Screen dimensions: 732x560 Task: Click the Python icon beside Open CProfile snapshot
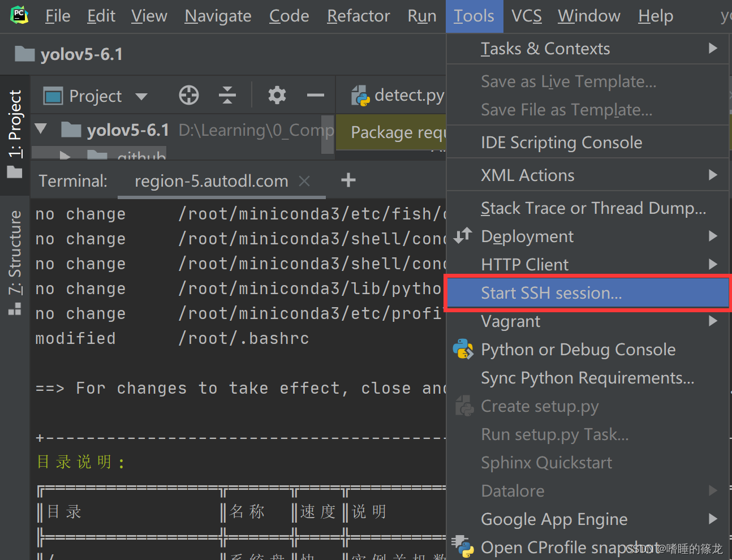[x=463, y=546]
